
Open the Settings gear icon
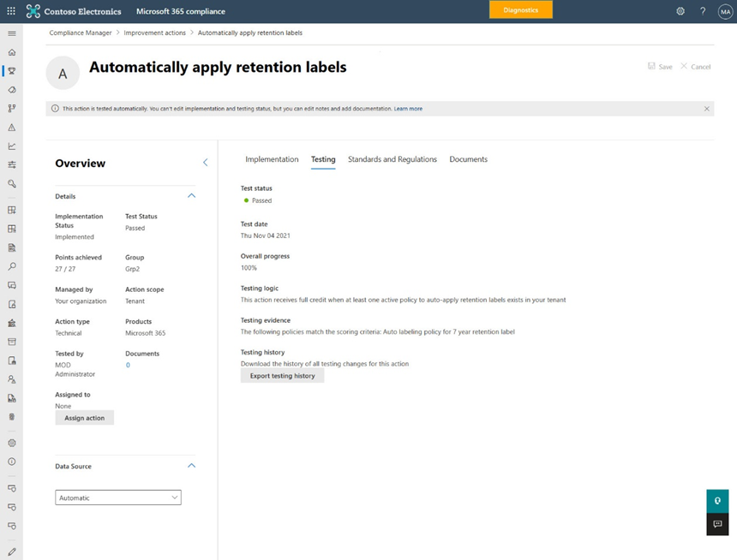pyautogui.click(x=680, y=11)
